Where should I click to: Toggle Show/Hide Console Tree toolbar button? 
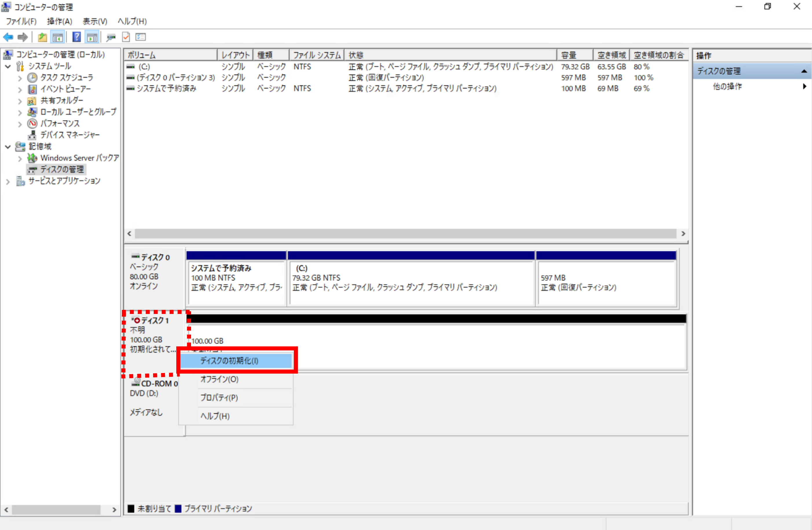point(57,37)
